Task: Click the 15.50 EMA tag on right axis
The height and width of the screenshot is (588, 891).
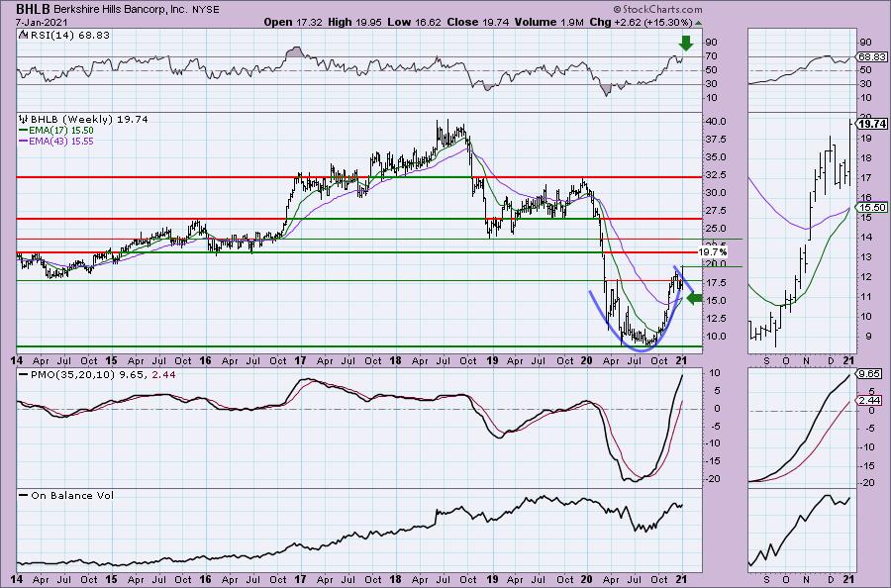Action: click(x=872, y=207)
